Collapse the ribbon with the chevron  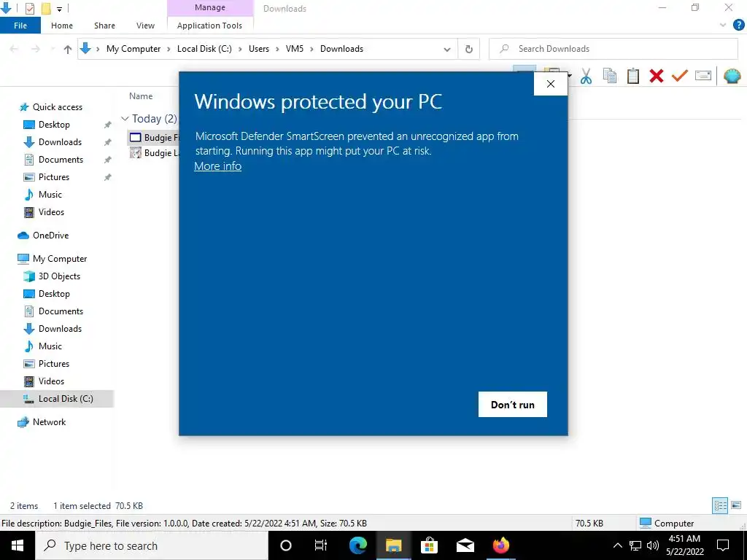click(723, 26)
